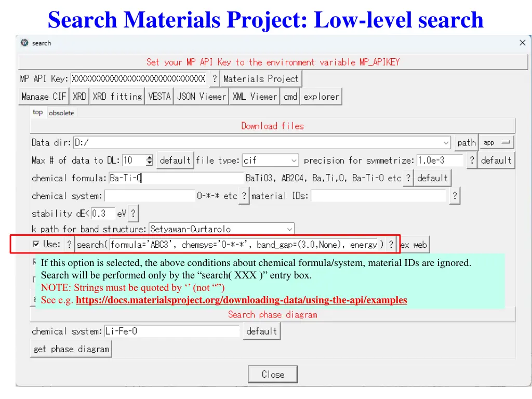Click the search window app icon
Viewport: 532px width, 399px height.
click(24, 43)
